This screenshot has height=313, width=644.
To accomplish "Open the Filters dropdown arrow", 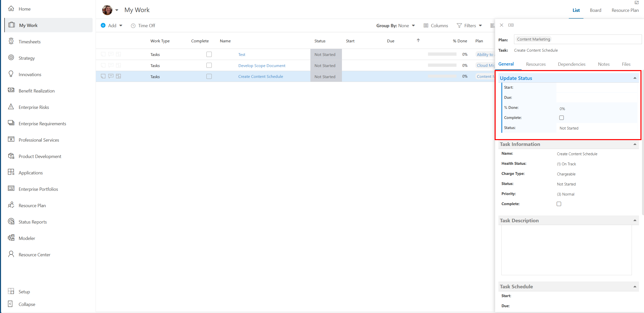I will coord(480,26).
